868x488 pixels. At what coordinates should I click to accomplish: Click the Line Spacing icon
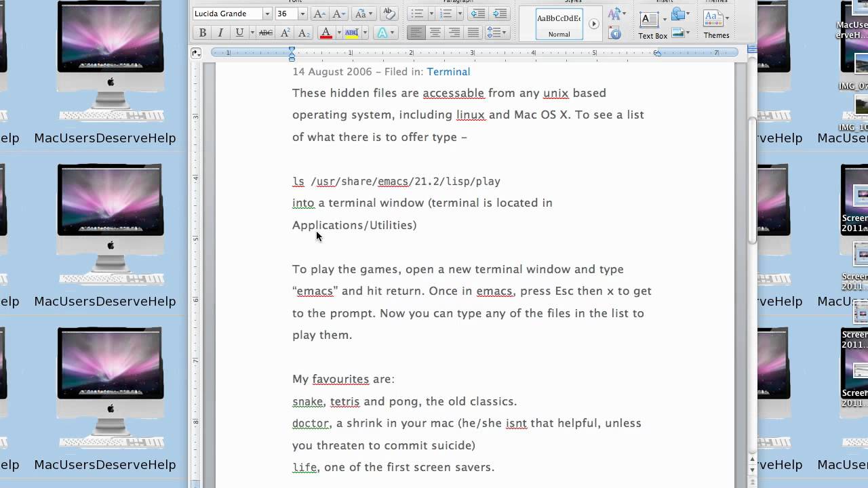[x=496, y=33]
